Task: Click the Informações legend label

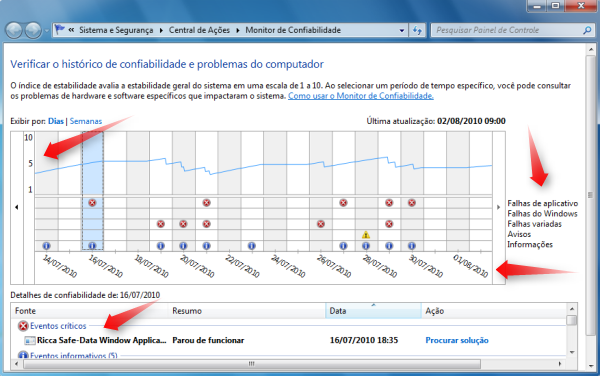Action: pyautogui.click(x=530, y=244)
